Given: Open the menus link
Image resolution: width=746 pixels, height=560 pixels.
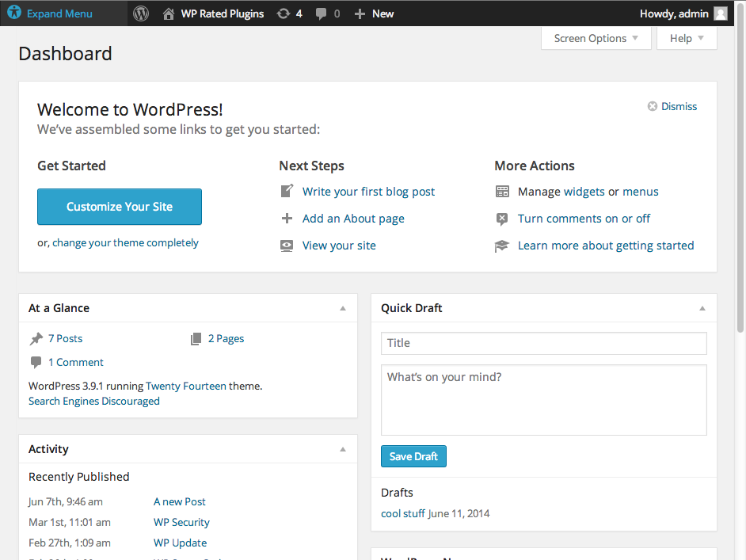Looking at the screenshot, I should coord(641,191).
